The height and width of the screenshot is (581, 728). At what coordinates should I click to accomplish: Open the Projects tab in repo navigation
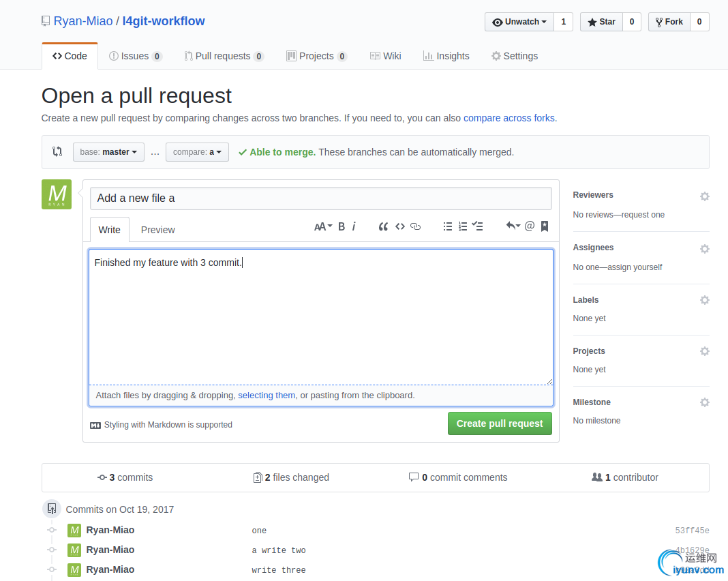point(317,56)
